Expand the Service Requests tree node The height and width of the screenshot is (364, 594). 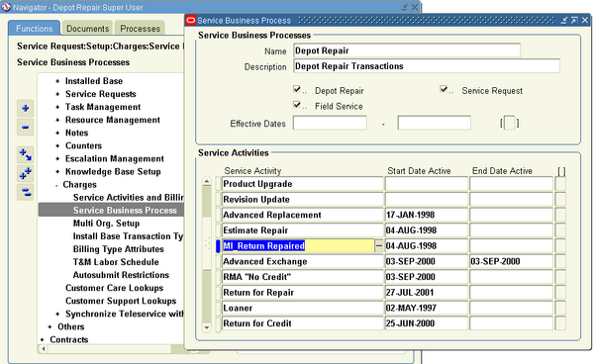pos(57,94)
